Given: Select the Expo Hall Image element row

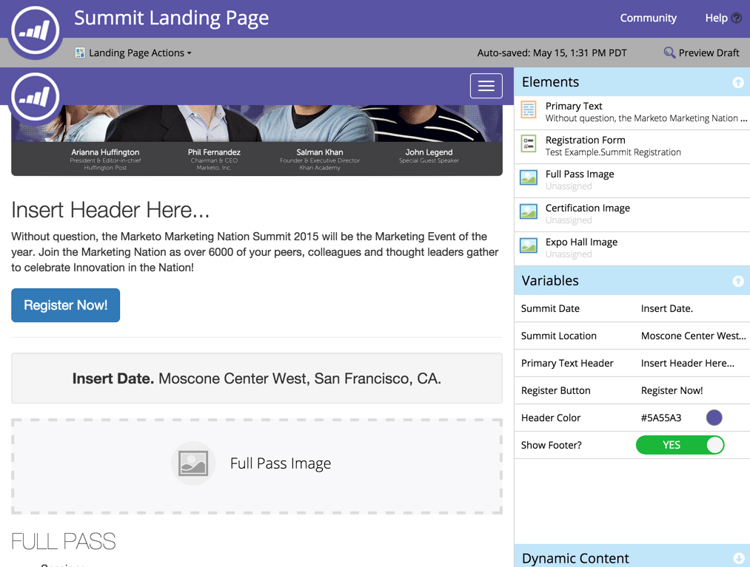Looking at the screenshot, I should 632,248.
